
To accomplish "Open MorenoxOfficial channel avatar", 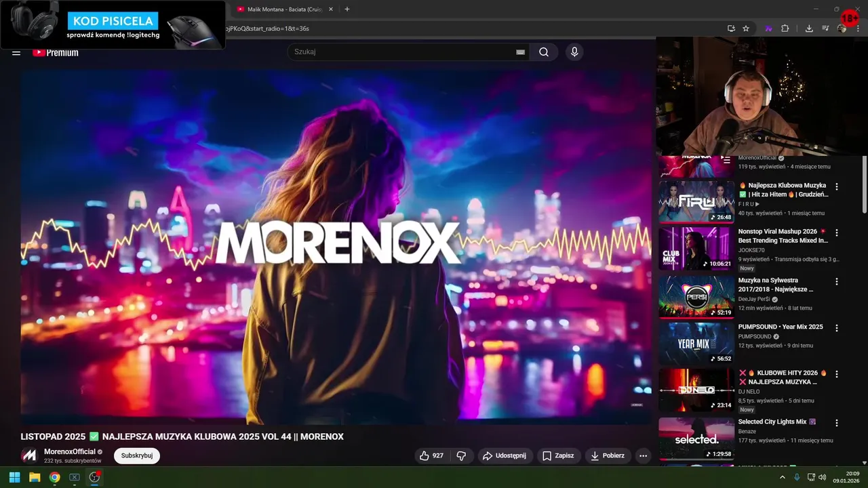I will tap(29, 455).
